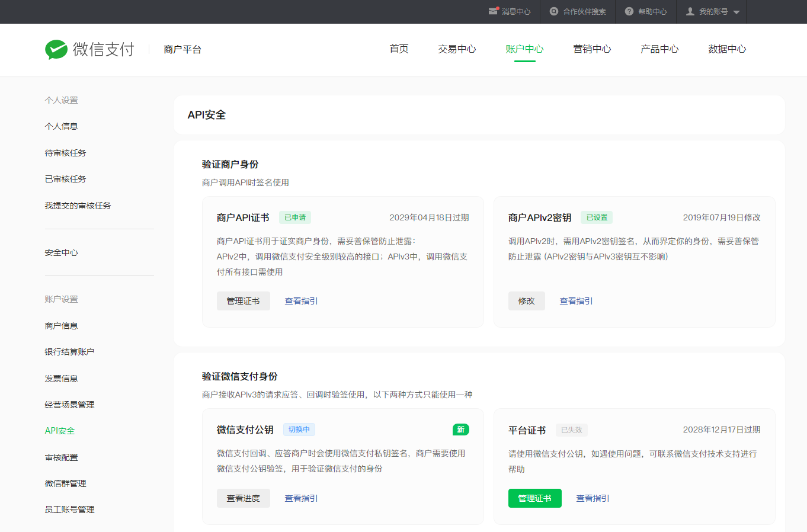Screen dimensions: 807x532
Task: Go to 安全中心 in the sidebar
Action: click(x=62, y=252)
